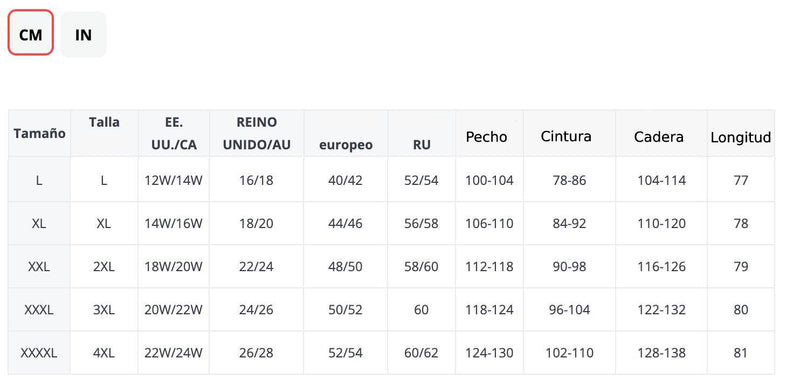Select the XL size row label
The width and height of the screenshot is (800, 386).
coord(39,223)
